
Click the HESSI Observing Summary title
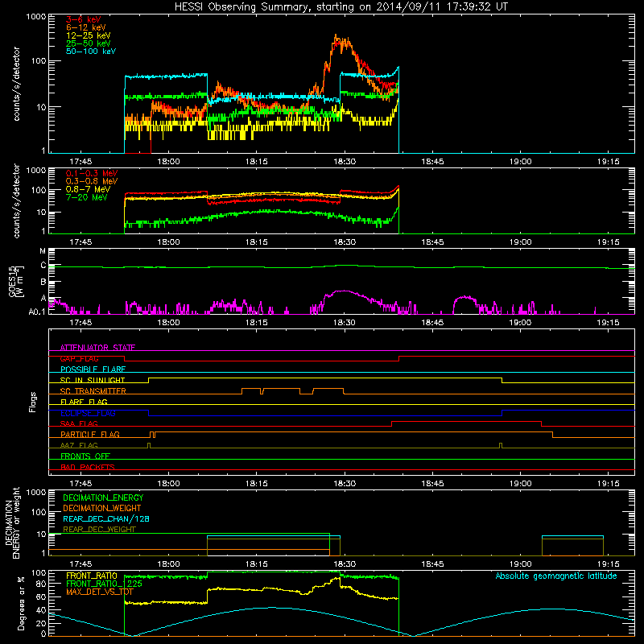click(341, 7)
